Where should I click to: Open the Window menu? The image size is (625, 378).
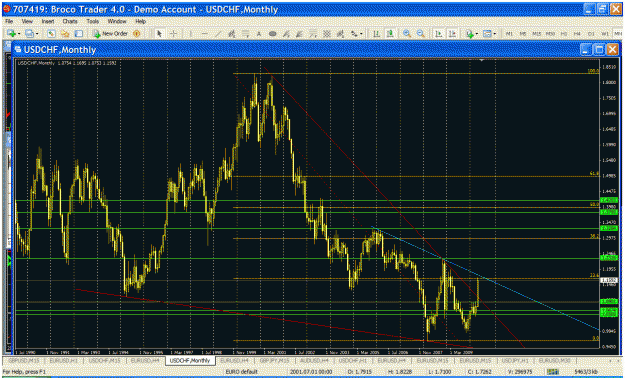tap(117, 21)
